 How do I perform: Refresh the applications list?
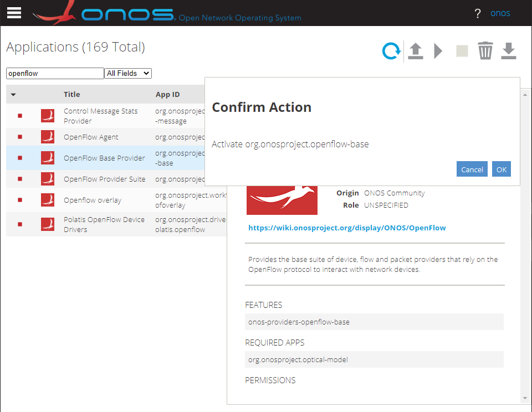point(391,51)
